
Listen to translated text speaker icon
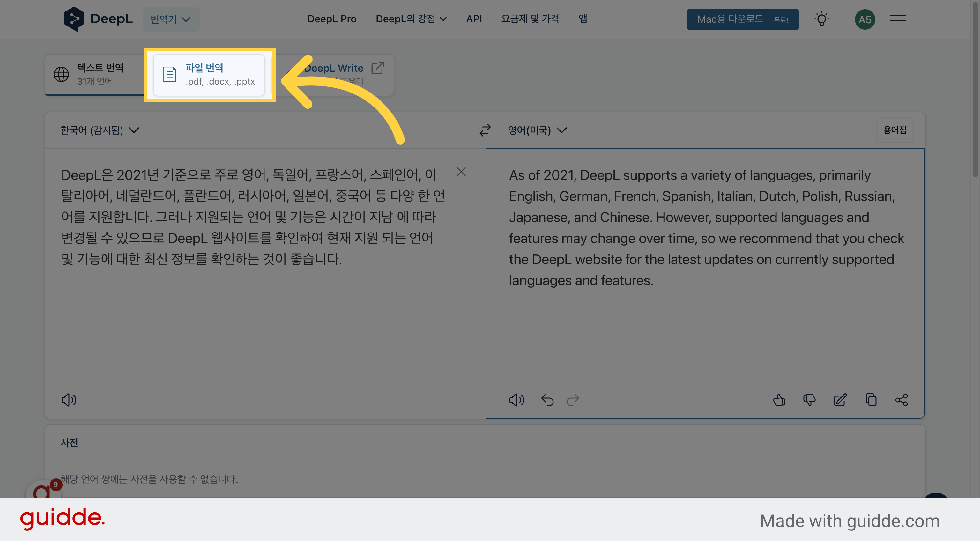pos(516,400)
